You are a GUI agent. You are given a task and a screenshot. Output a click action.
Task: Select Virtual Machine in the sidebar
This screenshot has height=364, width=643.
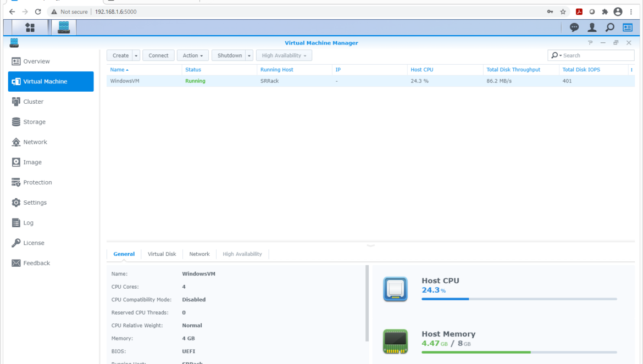click(x=51, y=81)
